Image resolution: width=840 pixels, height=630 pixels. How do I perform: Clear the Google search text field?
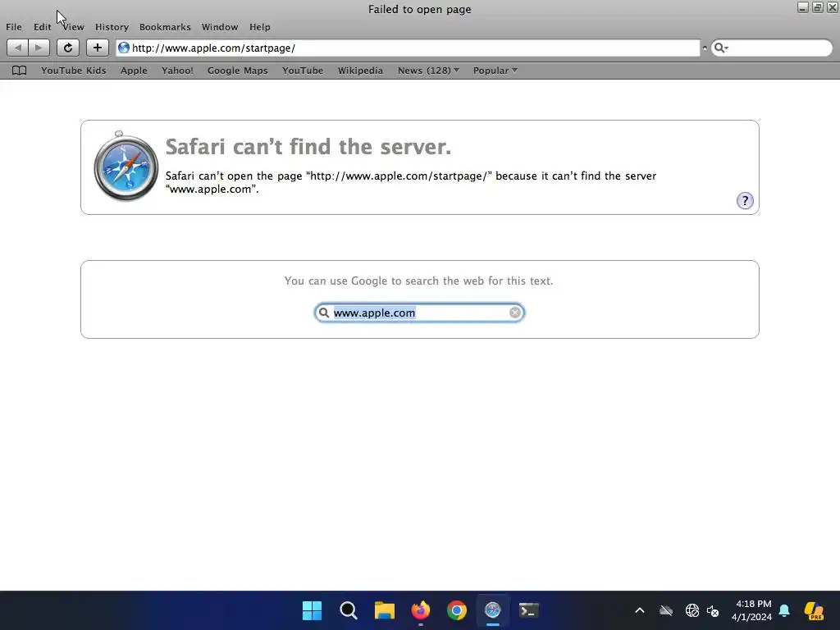coord(515,313)
